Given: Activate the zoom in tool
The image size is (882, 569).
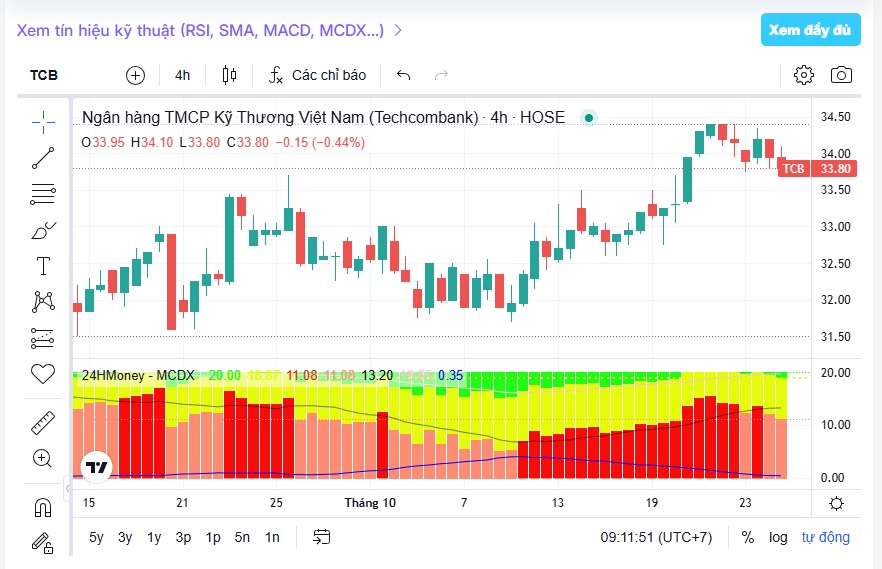Looking at the screenshot, I should (42, 458).
